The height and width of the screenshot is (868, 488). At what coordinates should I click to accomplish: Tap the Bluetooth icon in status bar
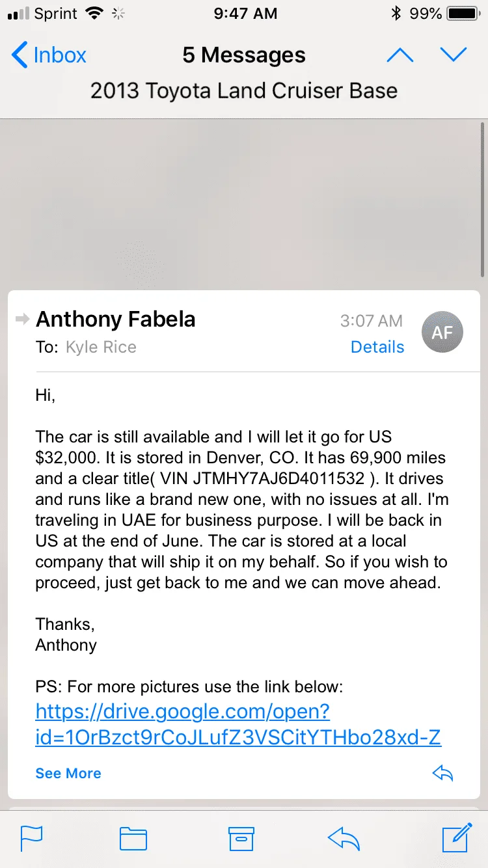(x=396, y=13)
